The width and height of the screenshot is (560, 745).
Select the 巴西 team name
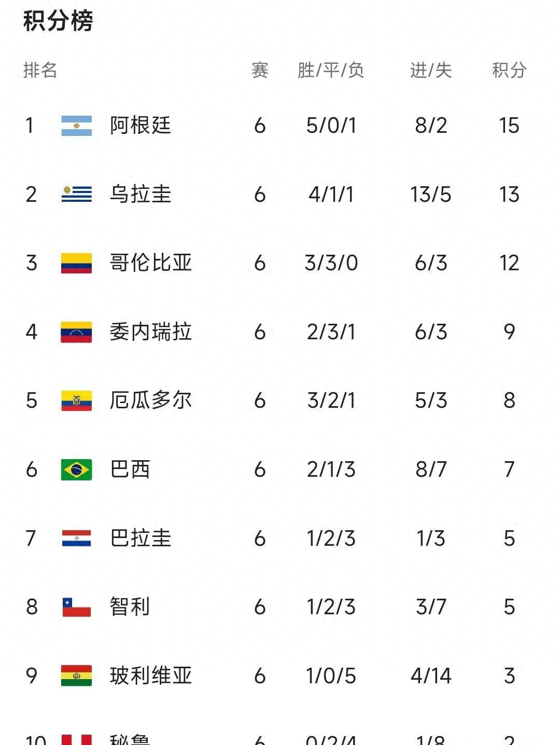point(130,470)
